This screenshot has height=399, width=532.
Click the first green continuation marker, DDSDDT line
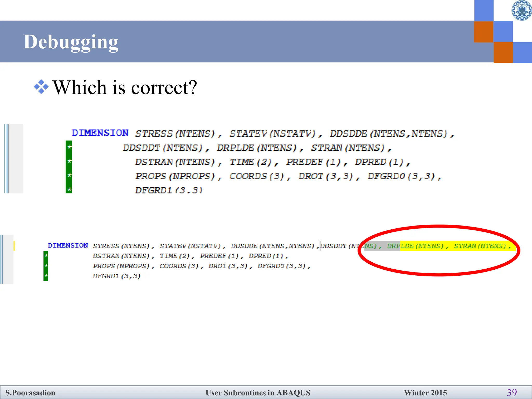click(x=69, y=147)
